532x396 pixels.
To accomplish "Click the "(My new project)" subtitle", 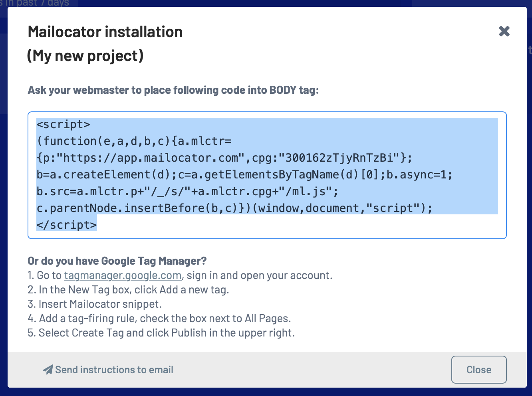I will [85, 56].
